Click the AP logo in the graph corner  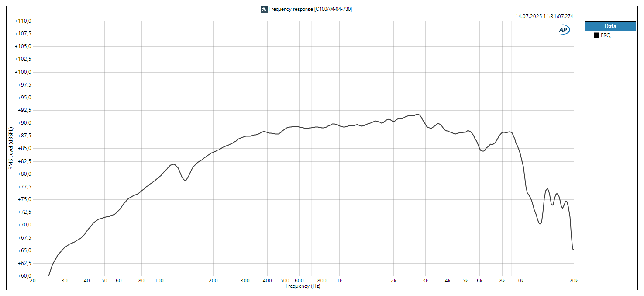564,30
